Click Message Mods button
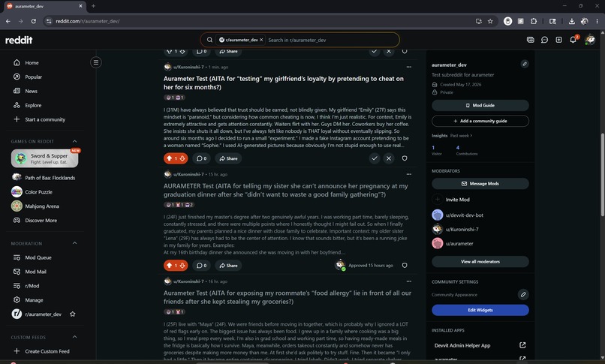The image size is (605, 364). [480, 184]
